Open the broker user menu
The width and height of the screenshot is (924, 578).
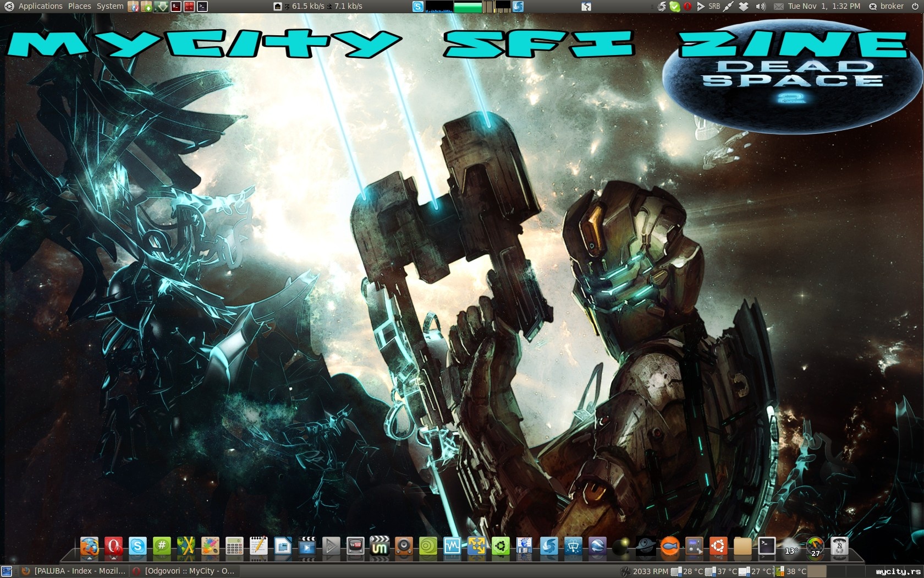tap(887, 6)
